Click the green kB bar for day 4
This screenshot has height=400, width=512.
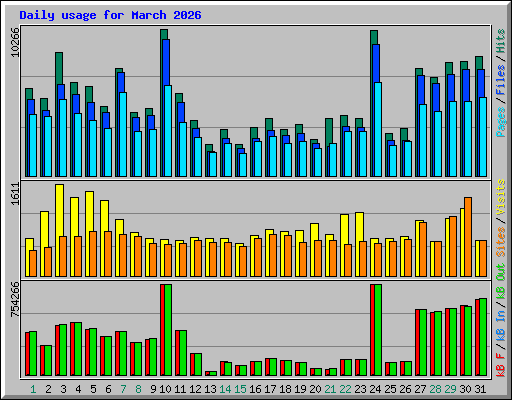click(78, 349)
